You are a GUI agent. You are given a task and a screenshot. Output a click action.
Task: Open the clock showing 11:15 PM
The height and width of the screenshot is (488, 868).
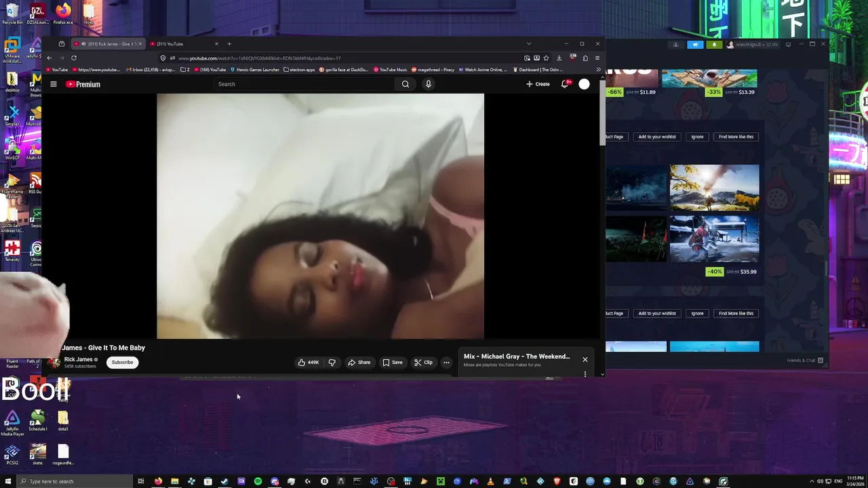click(x=855, y=481)
